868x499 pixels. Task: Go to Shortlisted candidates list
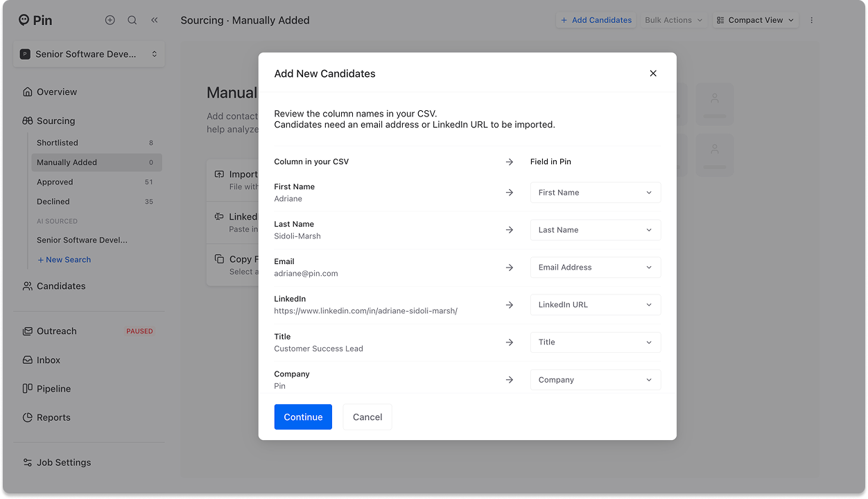[x=58, y=143]
